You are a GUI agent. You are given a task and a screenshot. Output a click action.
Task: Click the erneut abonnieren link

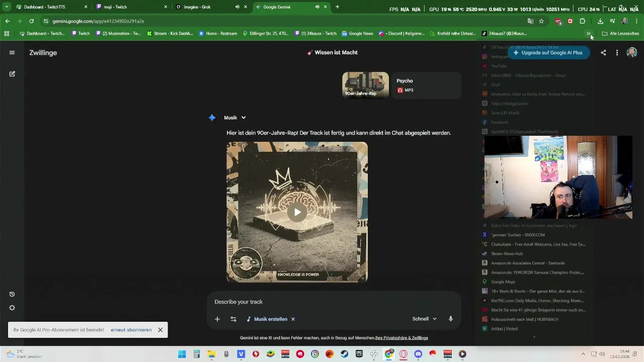click(131, 330)
